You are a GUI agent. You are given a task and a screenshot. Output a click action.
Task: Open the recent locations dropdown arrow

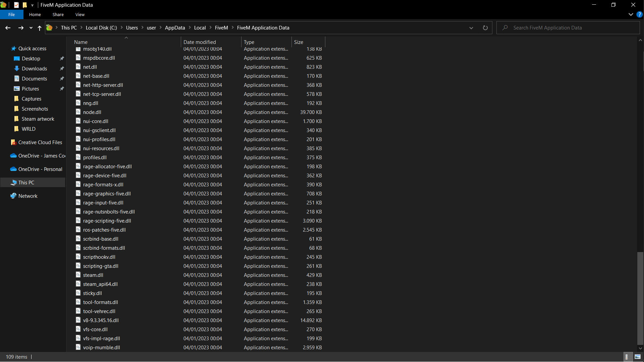31,28
